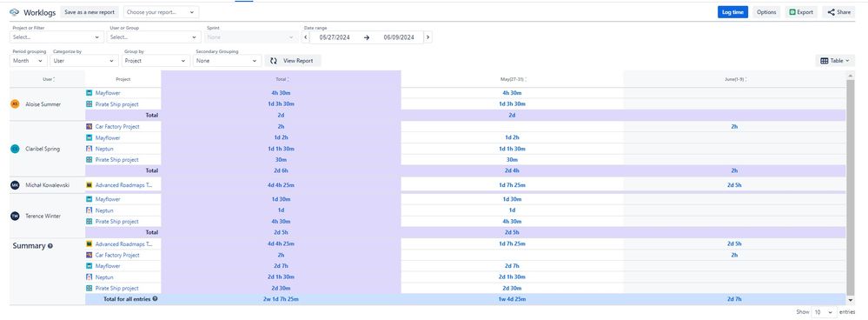Click Save as a new report
Screen dimensions: 868x320
(89, 11)
